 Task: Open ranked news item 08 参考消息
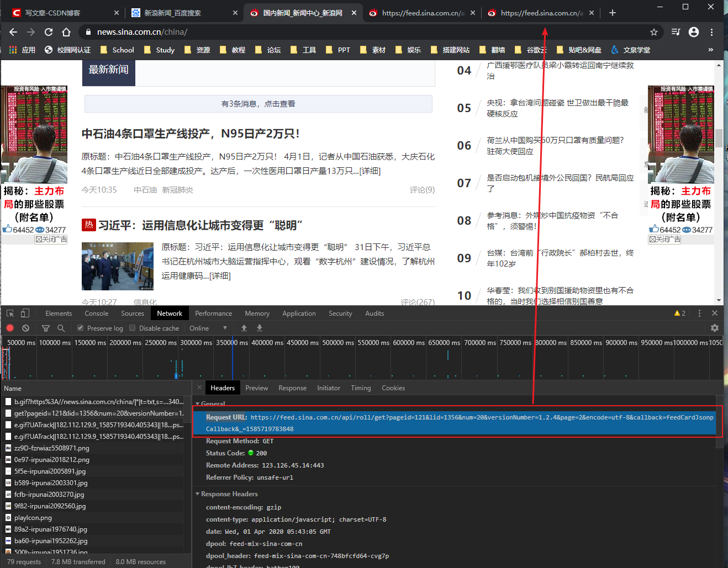[552, 221]
